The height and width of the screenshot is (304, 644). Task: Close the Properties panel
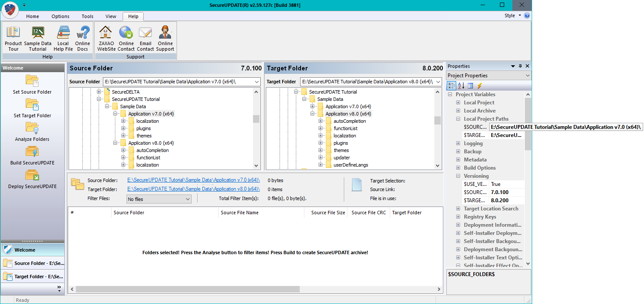click(x=527, y=66)
